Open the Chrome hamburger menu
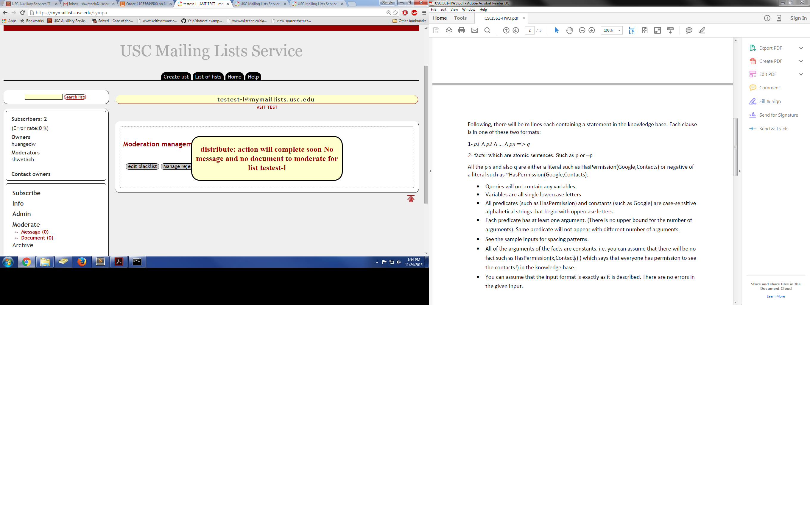Viewport: 810px width, 532px height. click(x=424, y=12)
